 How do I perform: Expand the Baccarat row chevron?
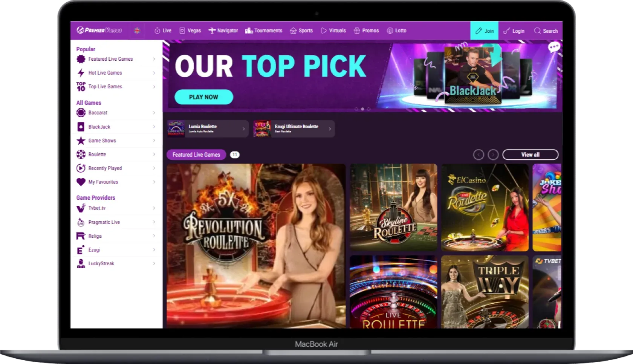154,113
